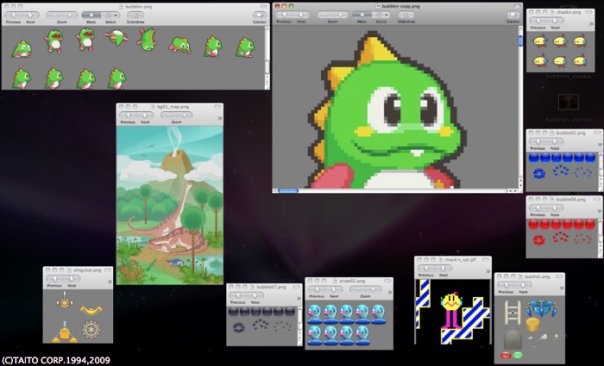
Task: Select the Move tool in the bubblen.png window
Action: tap(91, 15)
